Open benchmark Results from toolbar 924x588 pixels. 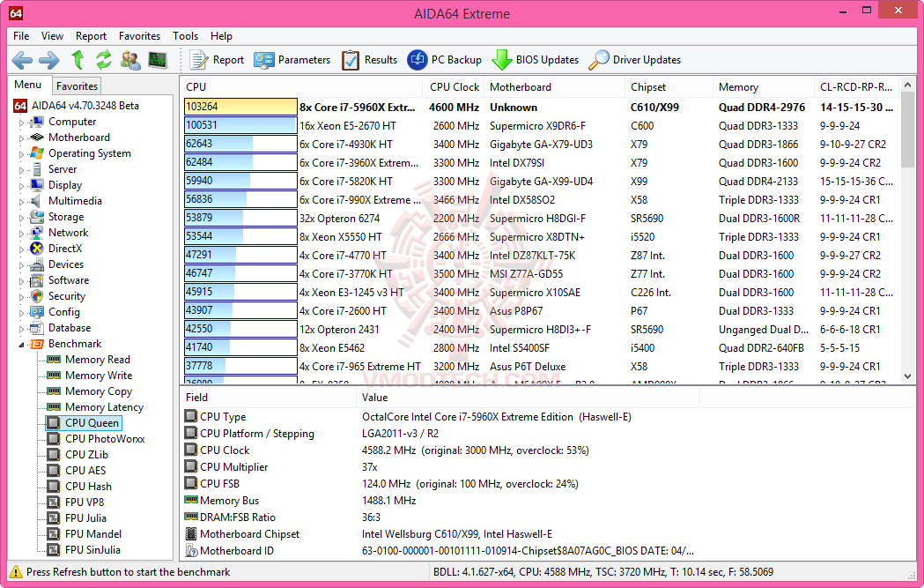tap(369, 60)
